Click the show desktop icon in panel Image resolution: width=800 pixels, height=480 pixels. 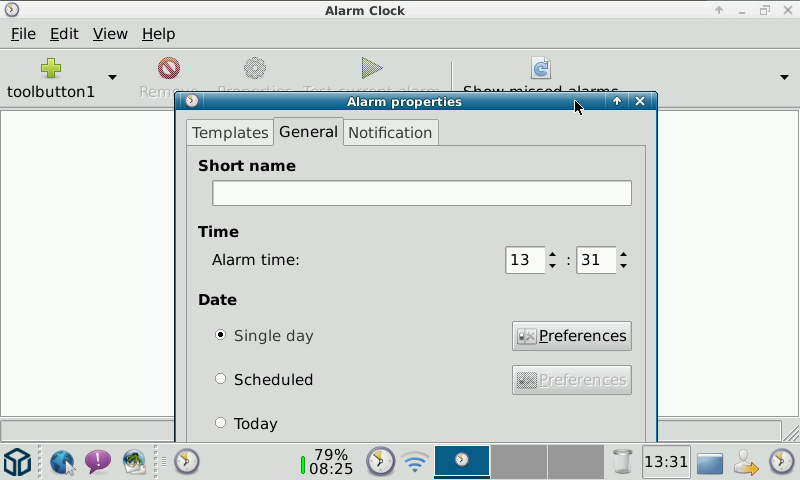point(710,463)
